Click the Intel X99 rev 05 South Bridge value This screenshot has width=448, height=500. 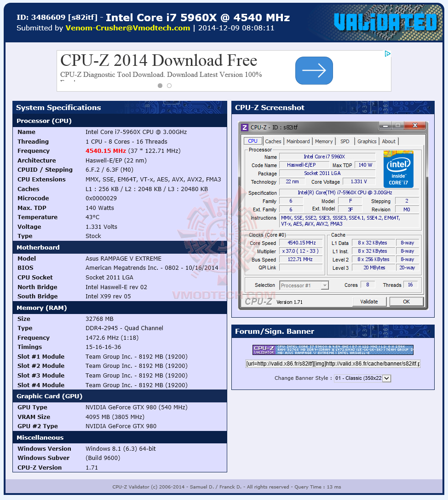108,296
